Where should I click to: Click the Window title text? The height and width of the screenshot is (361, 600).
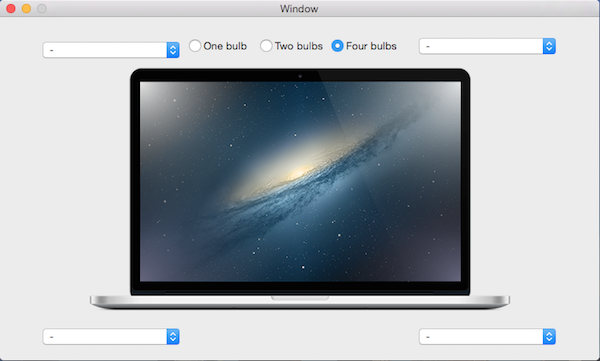[299, 8]
